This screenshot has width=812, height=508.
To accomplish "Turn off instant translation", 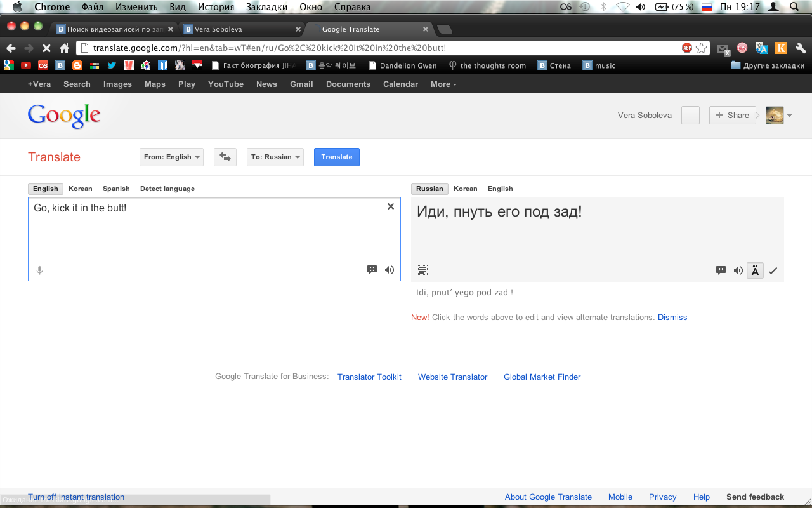I will click(76, 497).
